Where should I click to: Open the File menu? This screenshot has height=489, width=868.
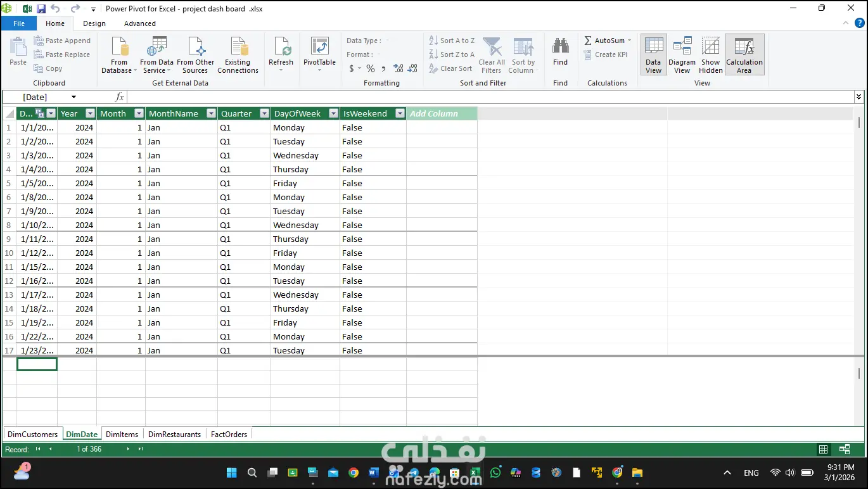18,23
